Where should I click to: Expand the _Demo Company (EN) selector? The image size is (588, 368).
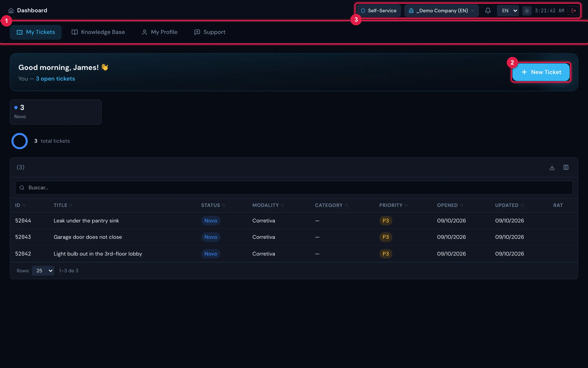coord(441,11)
